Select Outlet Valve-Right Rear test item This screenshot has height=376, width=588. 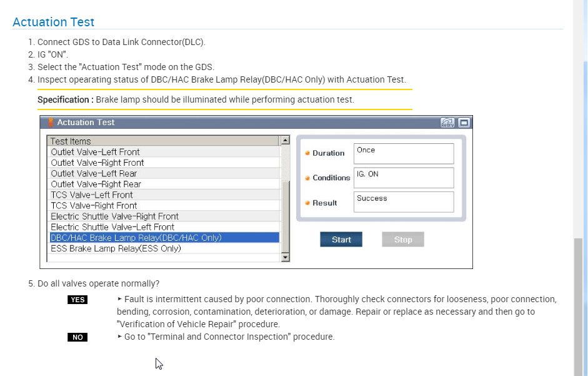[164, 184]
